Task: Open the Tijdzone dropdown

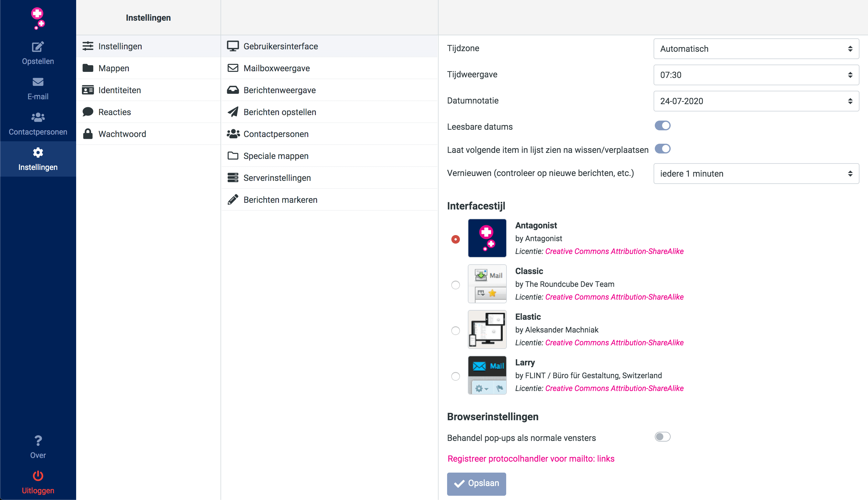Action: point(756,49)
